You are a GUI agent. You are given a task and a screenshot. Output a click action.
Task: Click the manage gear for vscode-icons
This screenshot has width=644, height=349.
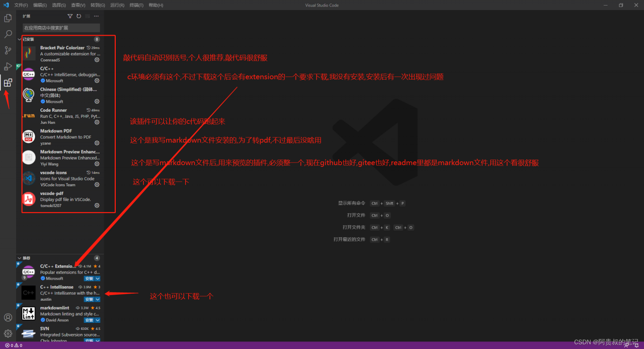(97, 184)
